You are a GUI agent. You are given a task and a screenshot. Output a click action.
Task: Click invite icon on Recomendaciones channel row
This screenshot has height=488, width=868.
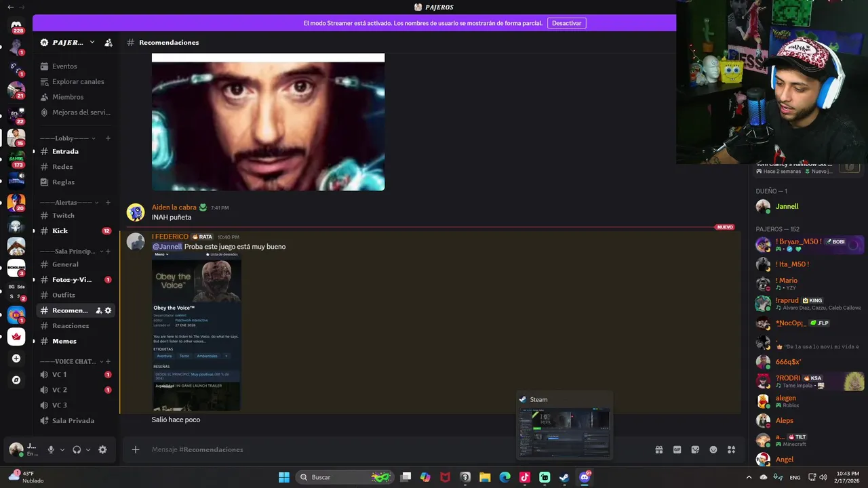coord(98,310)
